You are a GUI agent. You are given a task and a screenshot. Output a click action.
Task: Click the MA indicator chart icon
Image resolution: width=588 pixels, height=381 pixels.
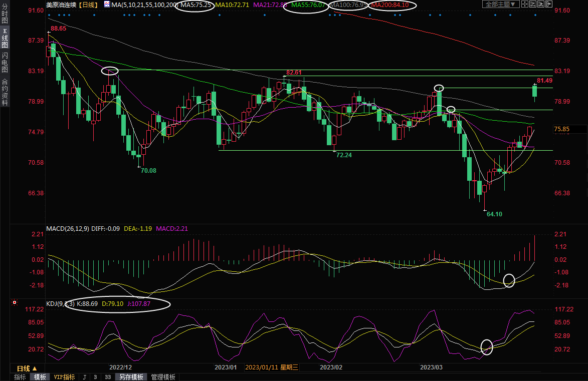[x=107, y=5]
